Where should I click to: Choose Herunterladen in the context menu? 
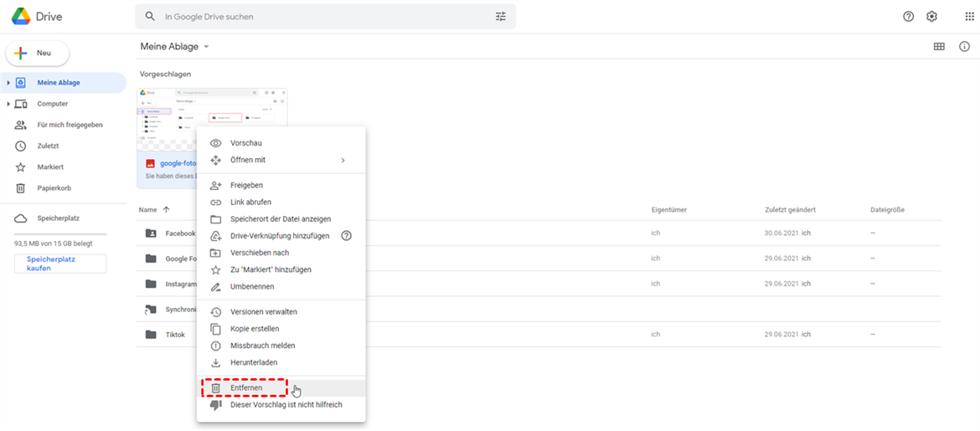coord(253,362)
